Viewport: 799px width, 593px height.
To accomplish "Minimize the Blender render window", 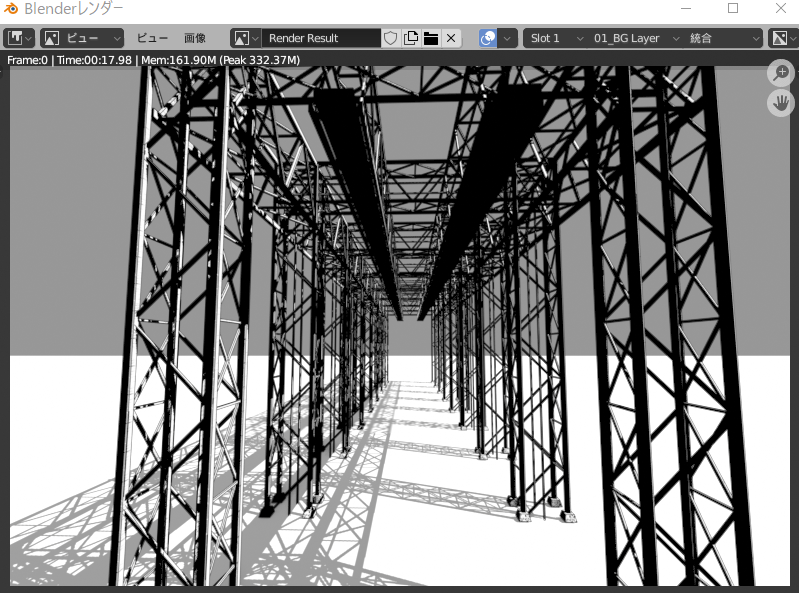I will 686,8.
